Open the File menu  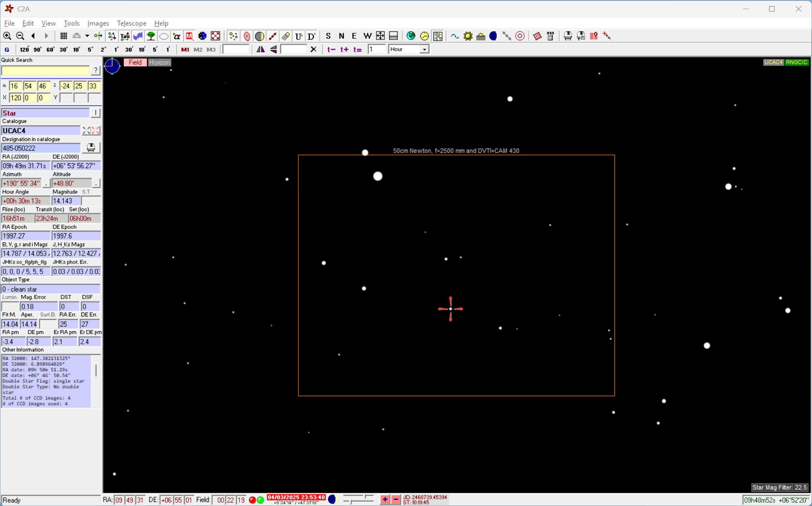coord(9,23)
